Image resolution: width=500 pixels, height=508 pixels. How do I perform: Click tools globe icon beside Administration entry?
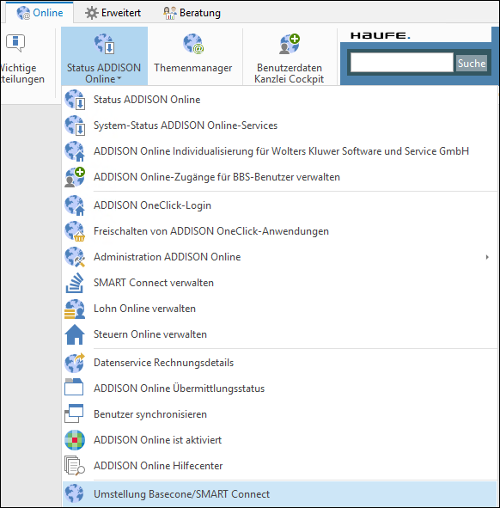click(x=75, y=257)
